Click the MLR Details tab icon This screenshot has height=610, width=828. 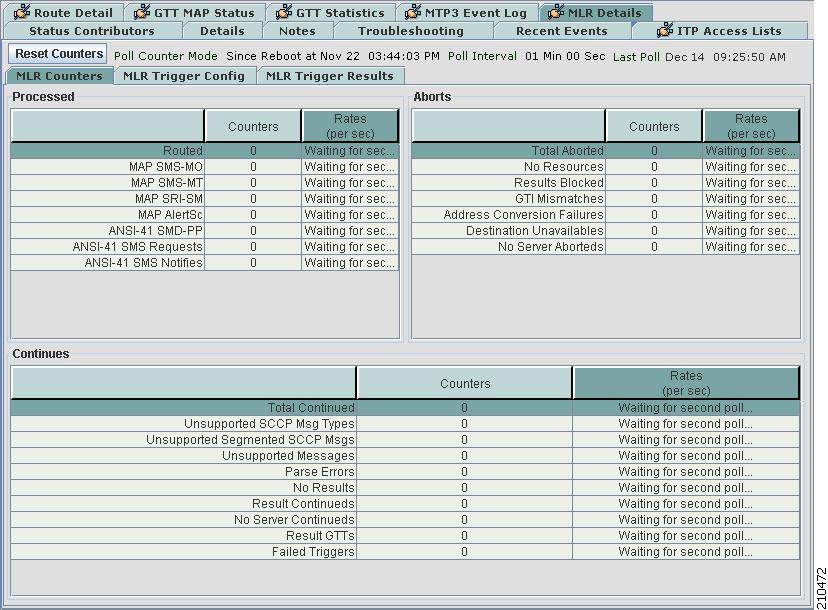[x=556, y=12]
